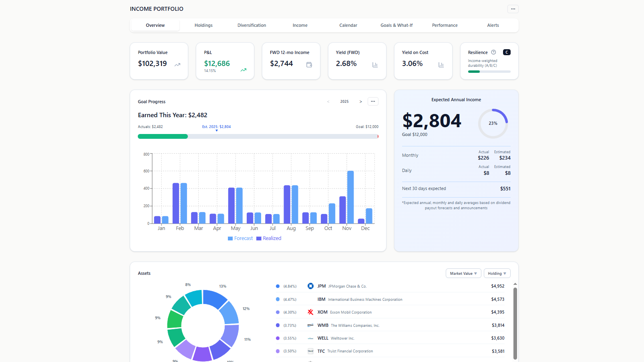
Task: Open Goal Progress more options menu
Action: tap(373, 102)
